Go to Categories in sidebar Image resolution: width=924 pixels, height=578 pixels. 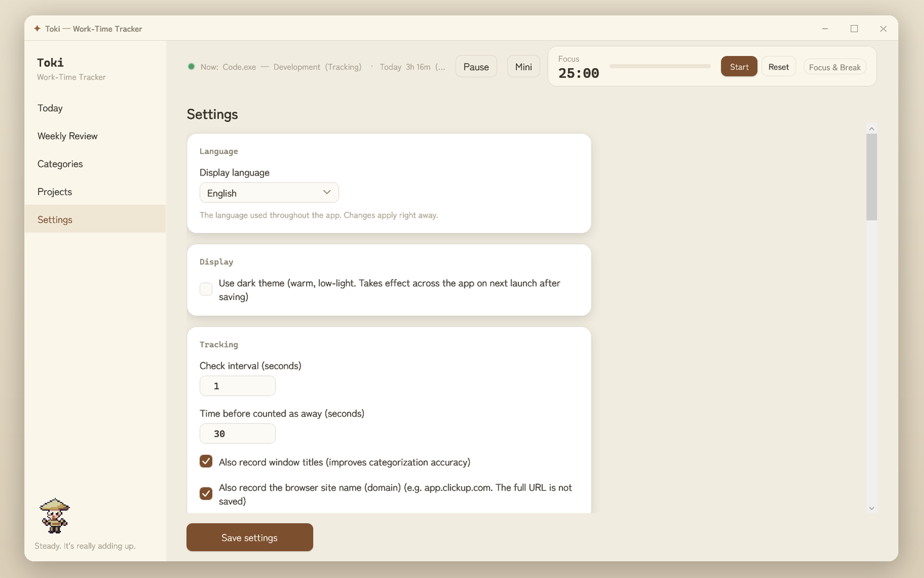95,164
